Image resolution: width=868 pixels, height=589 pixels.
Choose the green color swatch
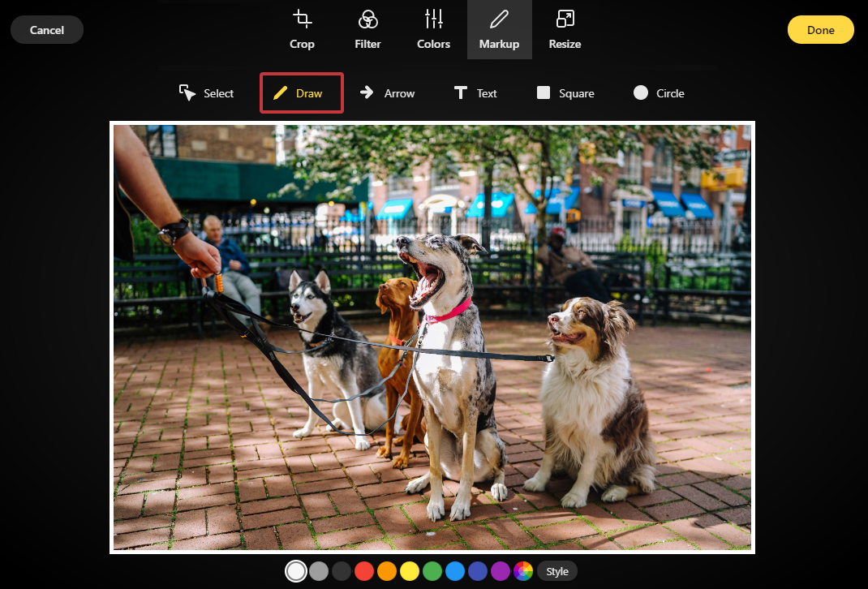coord(432,571)
